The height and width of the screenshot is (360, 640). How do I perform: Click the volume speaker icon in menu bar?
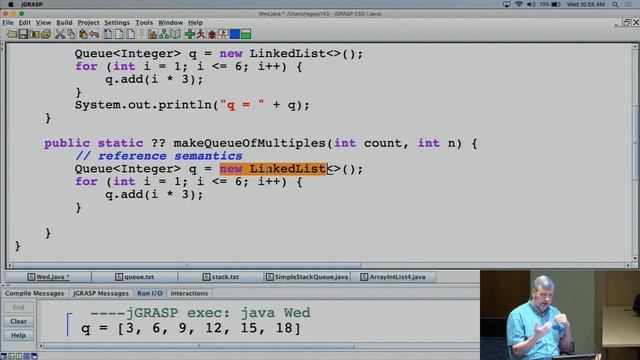click(x=531, y=4)
